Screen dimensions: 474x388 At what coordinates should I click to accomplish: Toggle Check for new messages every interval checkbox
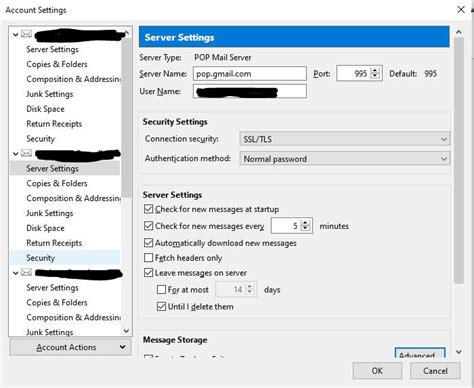click(148, 226)
